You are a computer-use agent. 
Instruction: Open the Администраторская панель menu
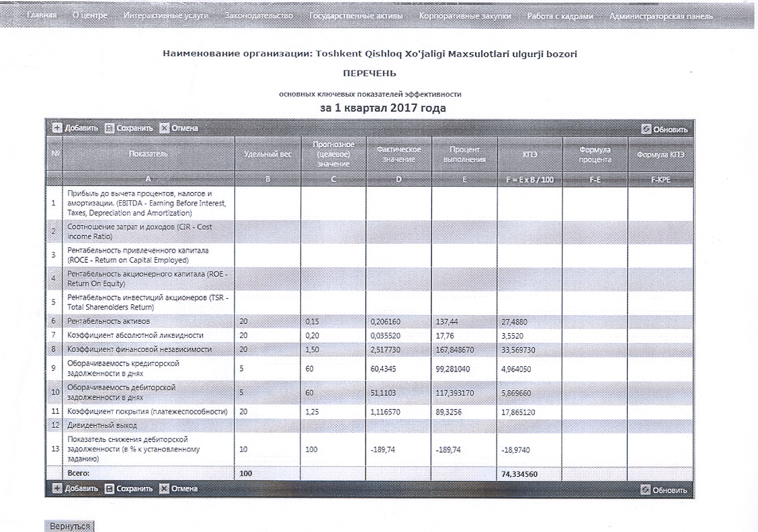[x=661, y=15]
